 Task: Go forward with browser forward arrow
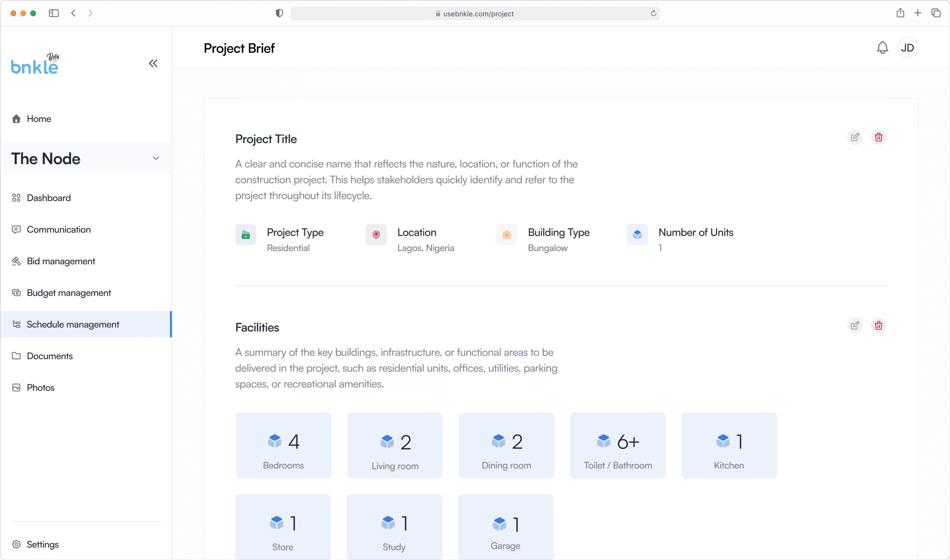click(90, 13)
